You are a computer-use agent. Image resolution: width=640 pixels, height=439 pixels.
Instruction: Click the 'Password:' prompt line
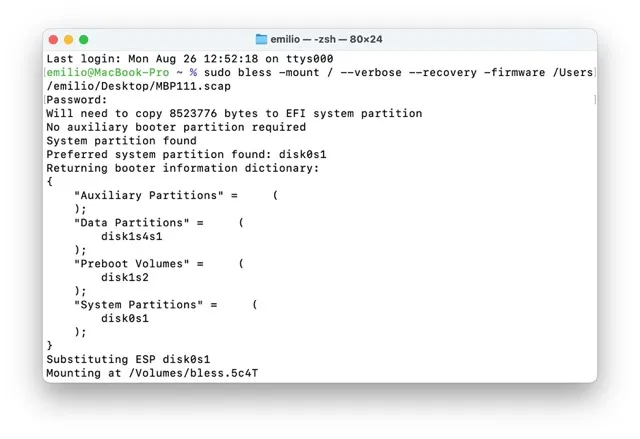click(77, 100)
